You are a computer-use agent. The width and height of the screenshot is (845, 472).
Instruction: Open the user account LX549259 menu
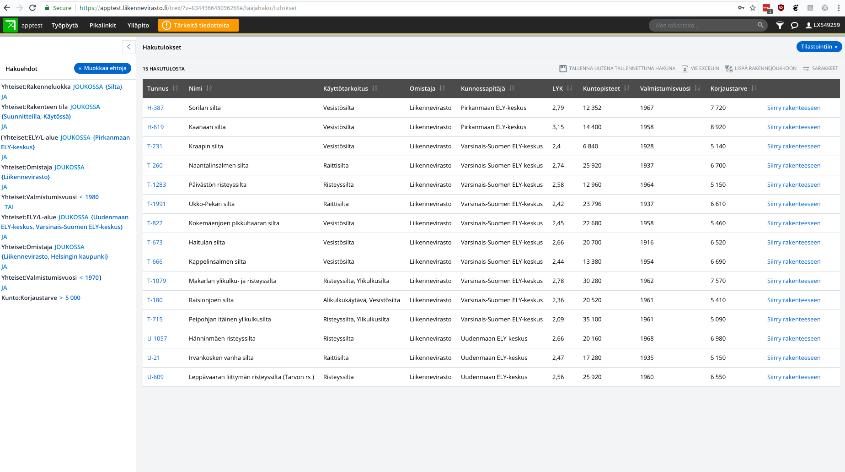coord(823,25)
